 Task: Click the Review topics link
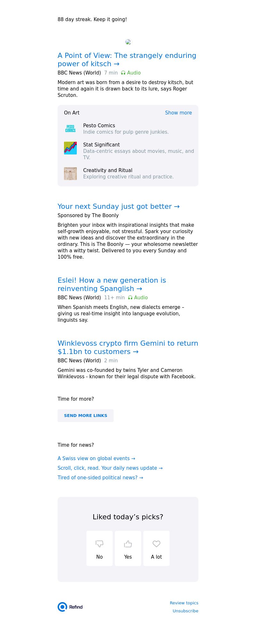coord(184,603)
